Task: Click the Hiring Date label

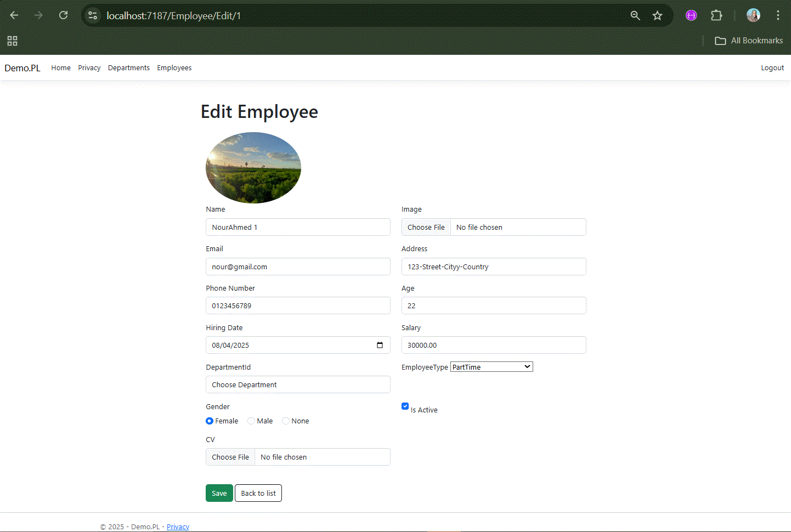Action: pos(224,327)
